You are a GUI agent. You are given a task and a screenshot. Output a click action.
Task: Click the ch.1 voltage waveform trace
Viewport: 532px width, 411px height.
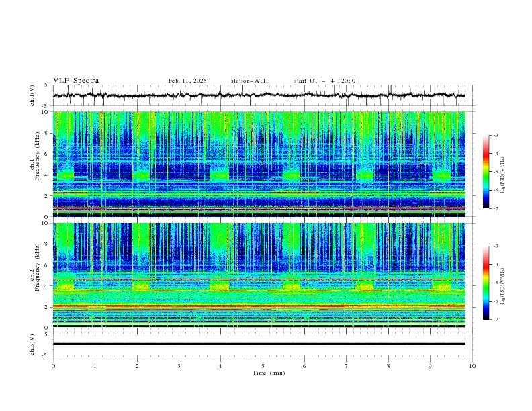259,95
